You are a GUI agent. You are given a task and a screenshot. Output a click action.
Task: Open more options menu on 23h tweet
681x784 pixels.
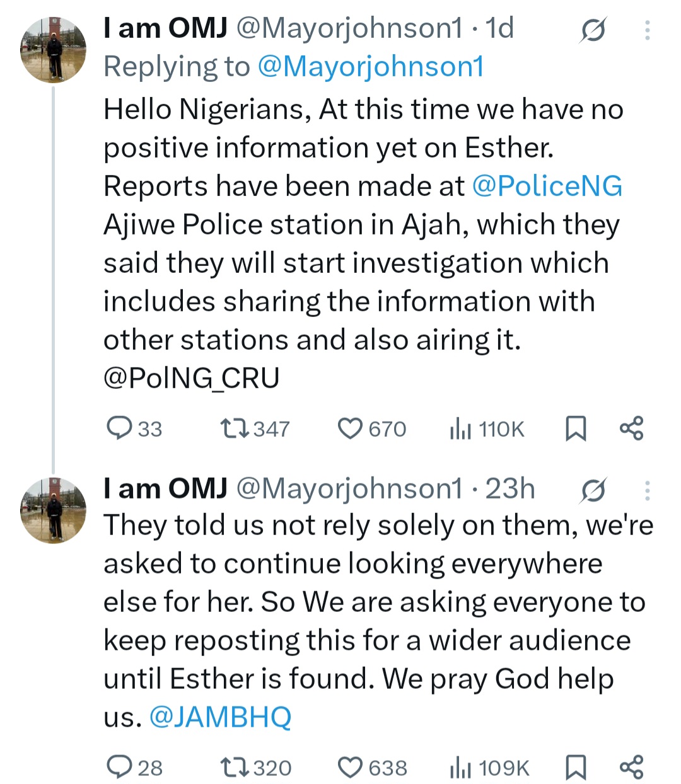coord(647,490)
